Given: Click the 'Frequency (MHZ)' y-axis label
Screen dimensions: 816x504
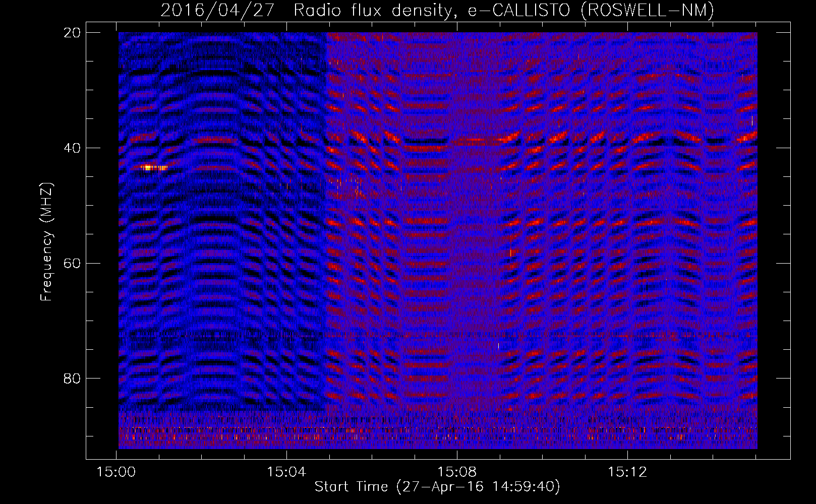Looking at the screenshot, I should [x=46, y=242].
